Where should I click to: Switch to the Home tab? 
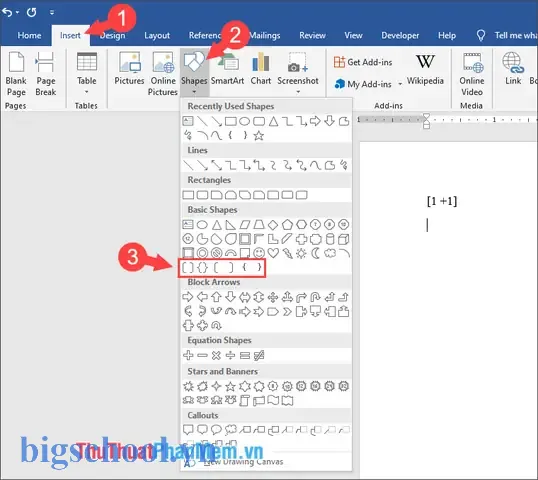[x=29, y=35]
